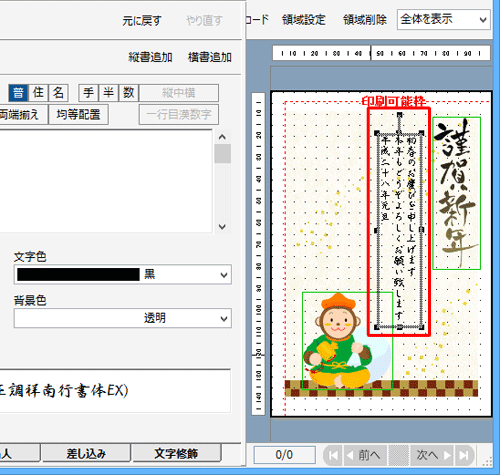Click the bottom-right handle of the text box
Screen dimensions: 500x475
[422, 328]
